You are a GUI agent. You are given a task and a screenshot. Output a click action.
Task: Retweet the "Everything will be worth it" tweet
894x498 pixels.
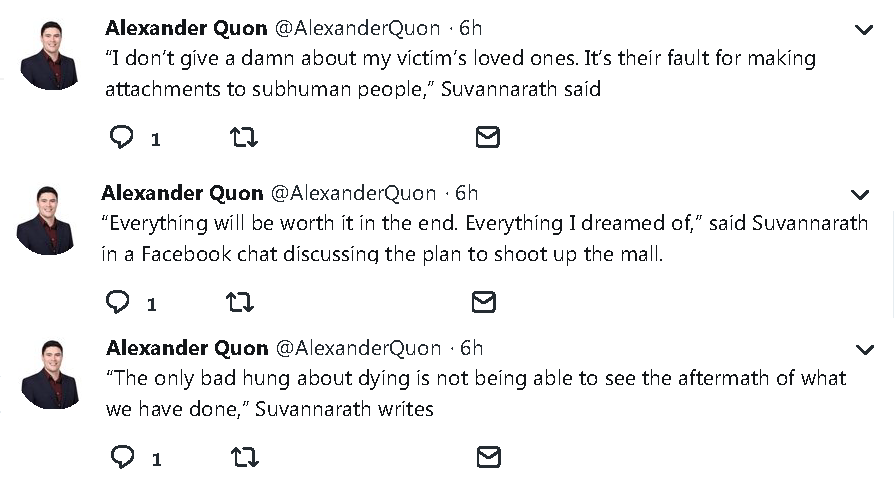pos(240,301)
